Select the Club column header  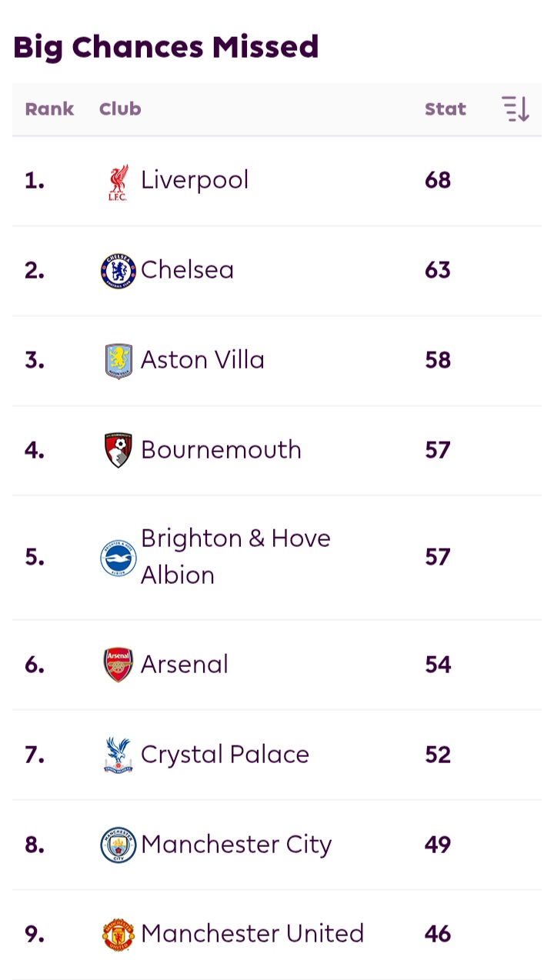click(x=120, y=109)
